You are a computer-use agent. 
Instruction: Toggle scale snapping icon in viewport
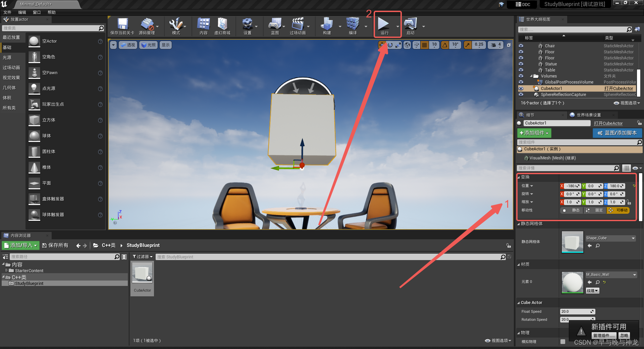468,45
